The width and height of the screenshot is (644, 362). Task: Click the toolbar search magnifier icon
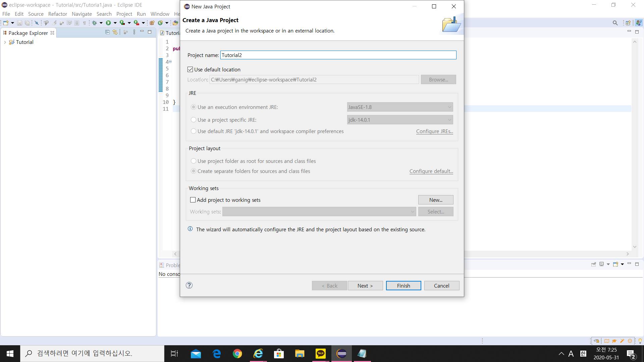[615, 23]
